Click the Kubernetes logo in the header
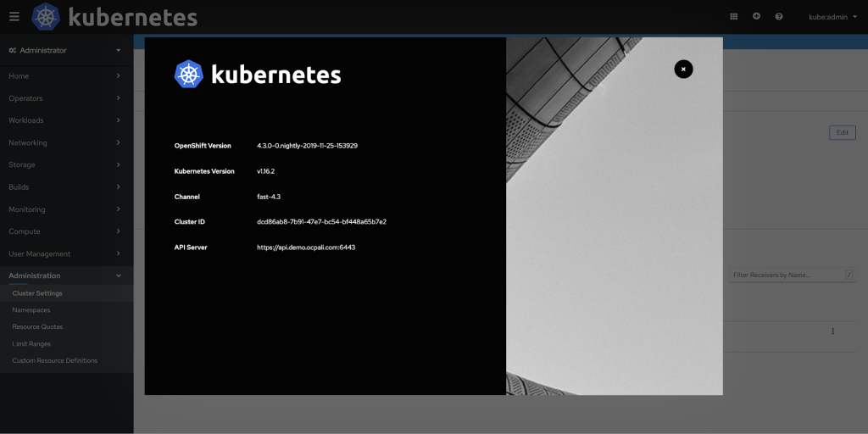868x434 pixels. [114, 17]
